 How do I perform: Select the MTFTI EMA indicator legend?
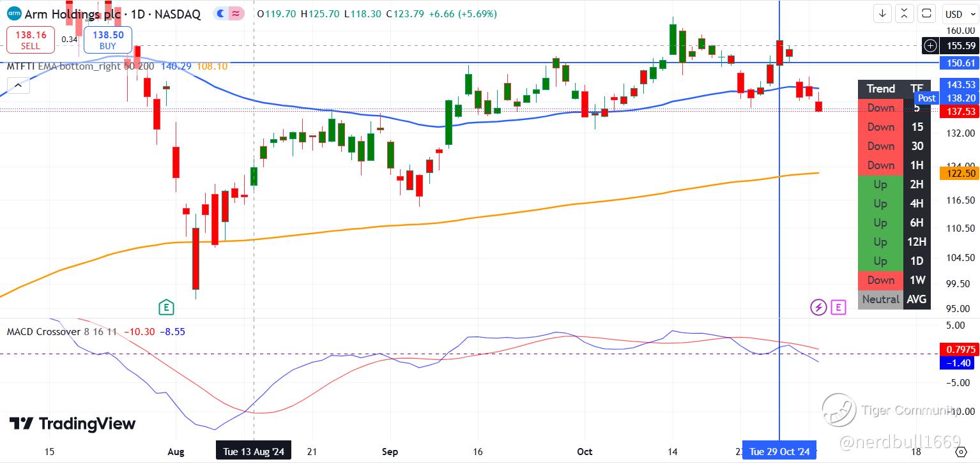(80, 66)
